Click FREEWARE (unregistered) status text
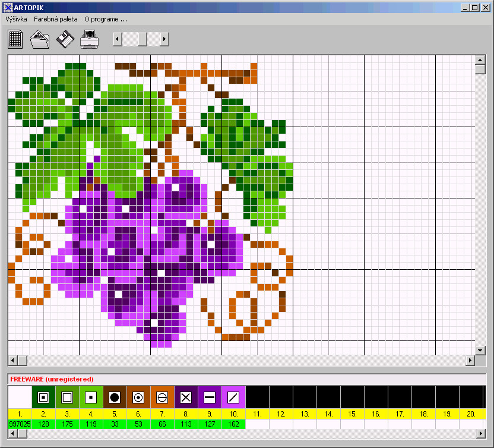This screenshot has height=448, width=494. 52,379
